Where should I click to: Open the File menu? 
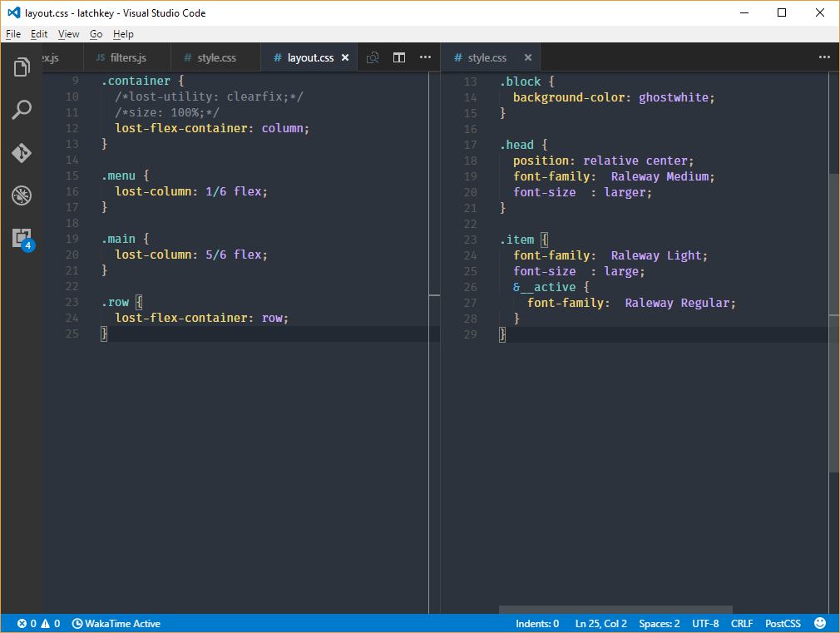coord(12,34)
